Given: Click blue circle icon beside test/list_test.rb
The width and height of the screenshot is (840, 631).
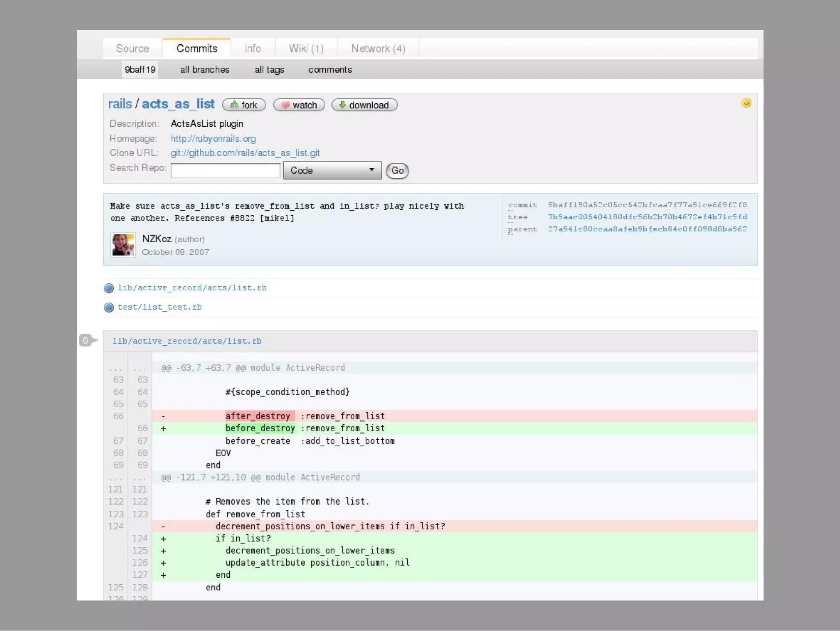Looking at the screenshot, I should 109,308.
